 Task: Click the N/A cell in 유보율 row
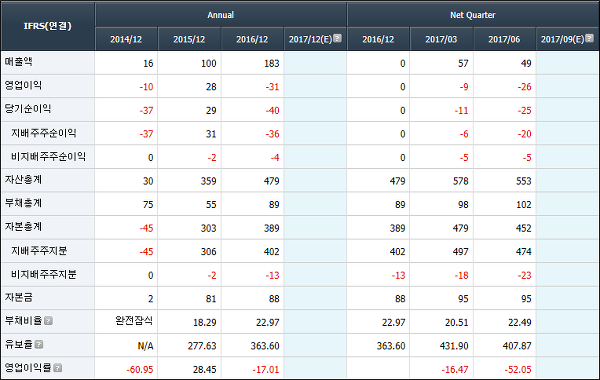(145, 346)
